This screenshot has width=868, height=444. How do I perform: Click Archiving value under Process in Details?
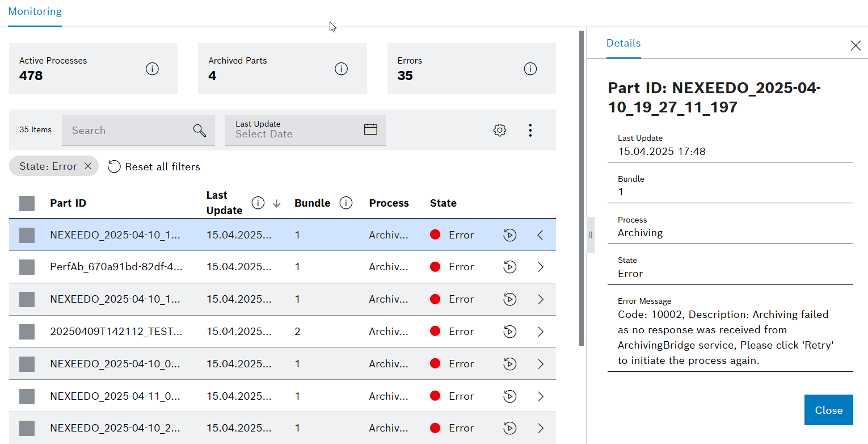click(640, 232)
